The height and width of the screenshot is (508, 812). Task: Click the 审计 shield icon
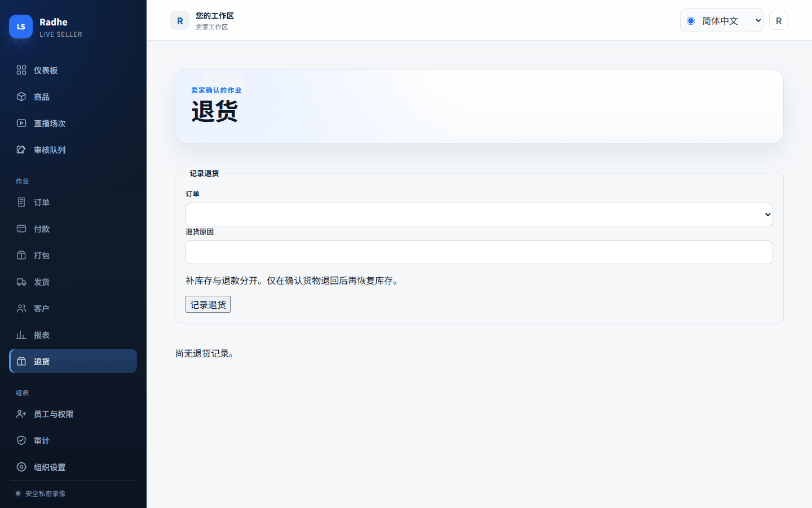coord(21,440)
